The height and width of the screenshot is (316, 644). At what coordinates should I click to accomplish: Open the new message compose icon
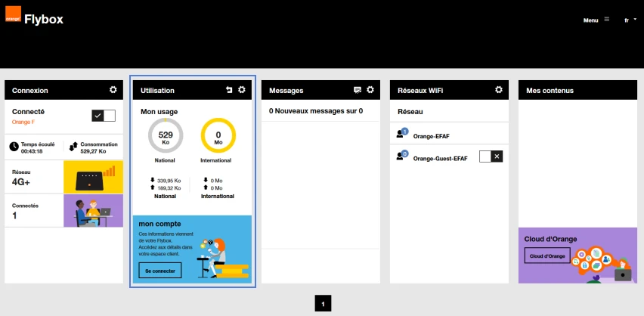tap(358, 90)
